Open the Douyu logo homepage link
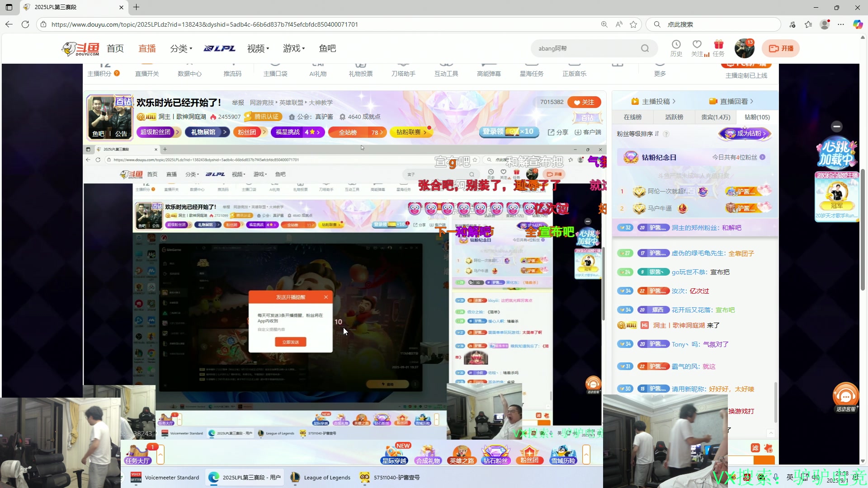 tap(80, 48)
